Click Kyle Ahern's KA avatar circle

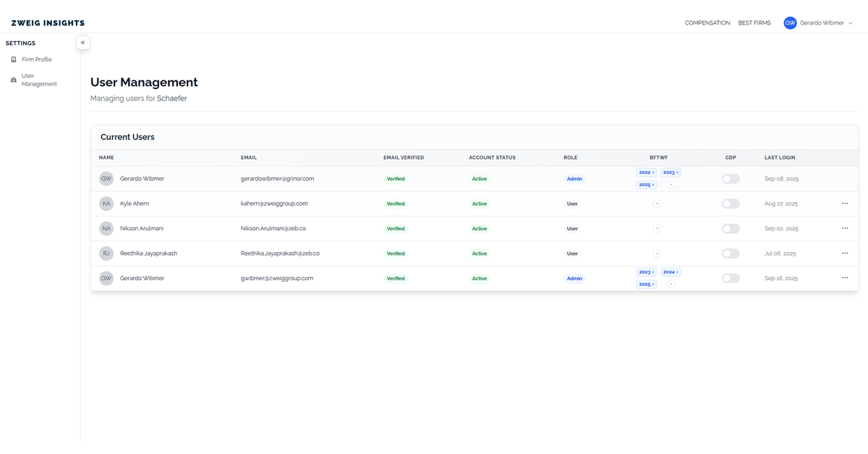(x=106, y=203)
